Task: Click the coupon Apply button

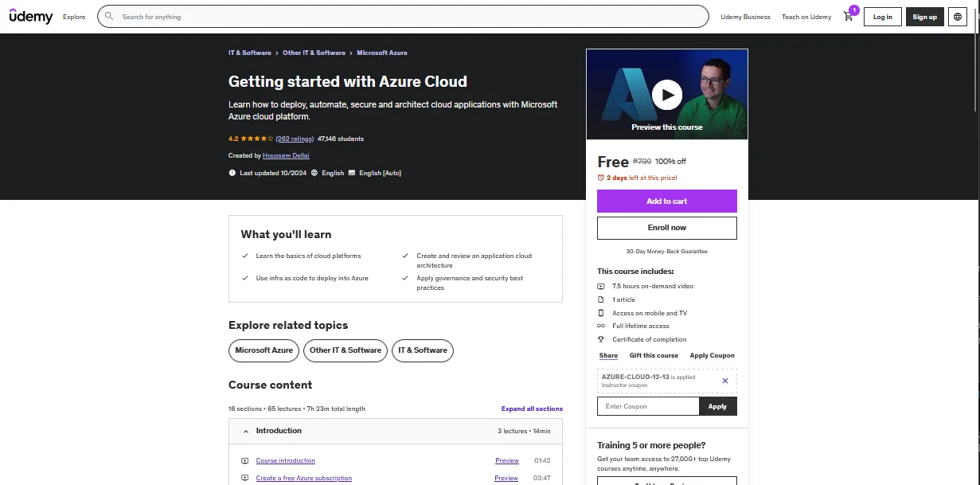Action: click(718, 406)
